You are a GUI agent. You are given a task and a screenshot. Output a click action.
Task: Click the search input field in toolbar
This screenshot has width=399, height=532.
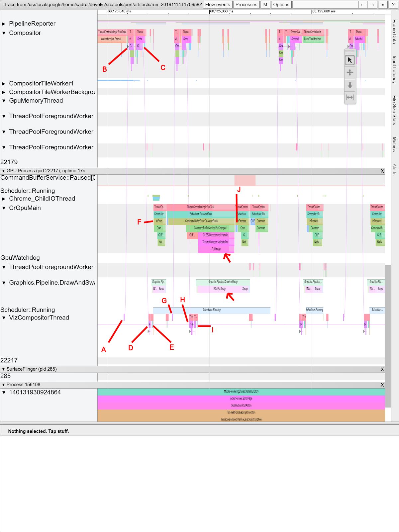(x=325, y=5)
